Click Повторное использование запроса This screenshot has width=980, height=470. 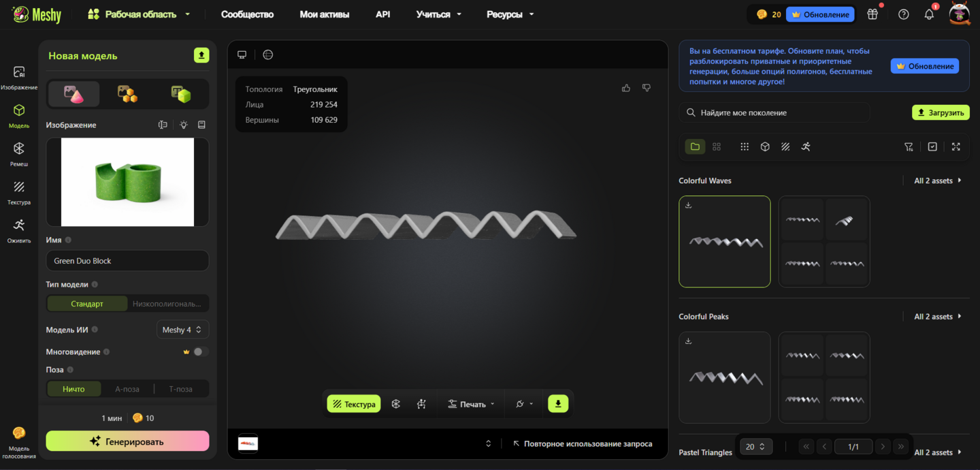[x=583, y=443]
